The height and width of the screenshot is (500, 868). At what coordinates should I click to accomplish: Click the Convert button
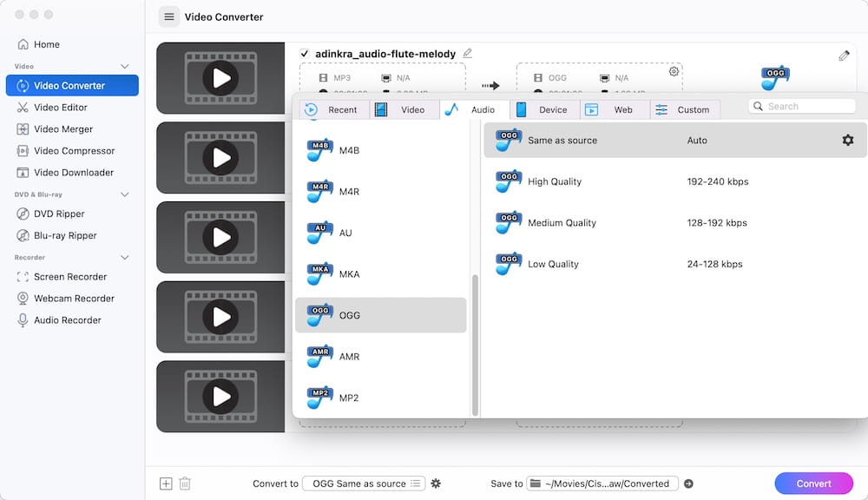[x=814, y=484]
